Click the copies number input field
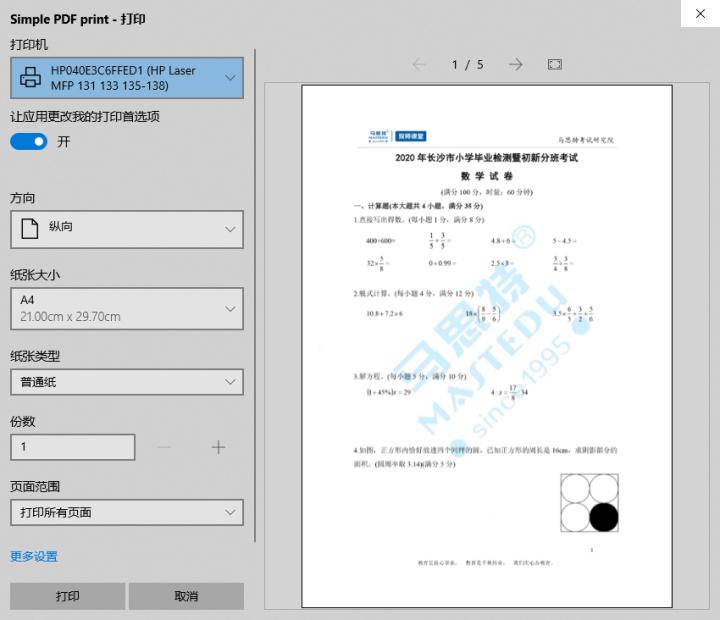 coord(73,447)
